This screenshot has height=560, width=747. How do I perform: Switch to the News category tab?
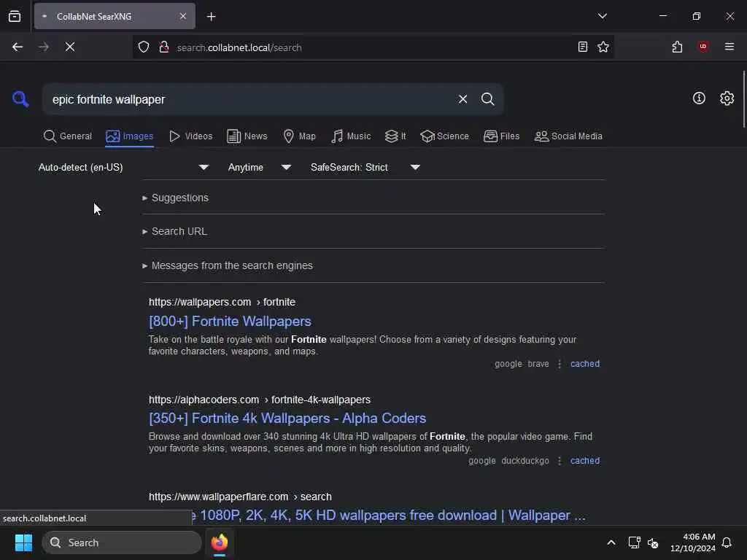247,136
